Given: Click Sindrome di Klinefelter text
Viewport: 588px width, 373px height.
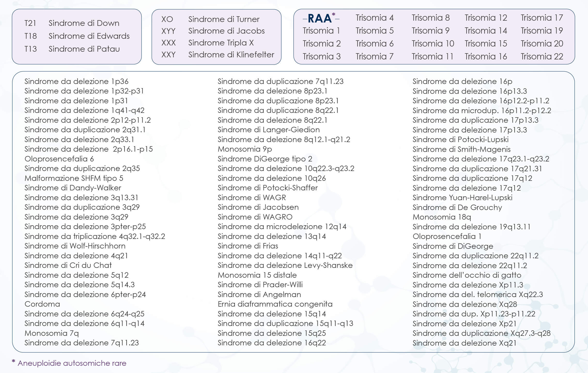Looking at the screenshot, I should (231, 55).
